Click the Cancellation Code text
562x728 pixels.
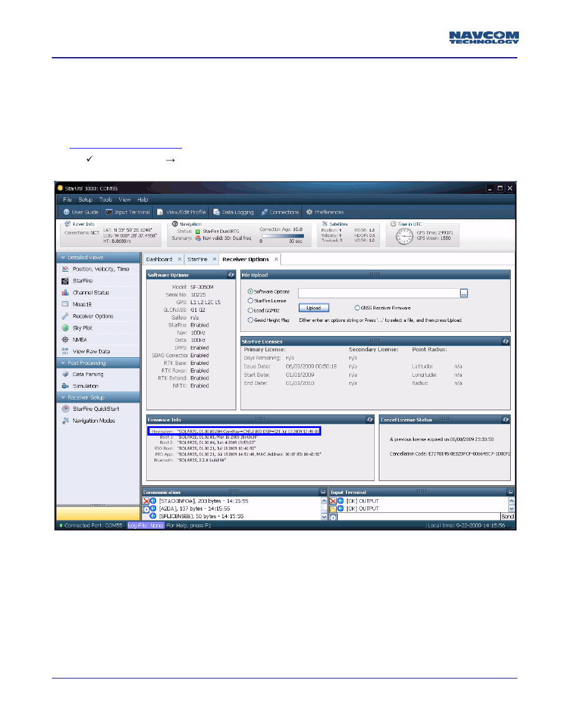coord(450,454)
